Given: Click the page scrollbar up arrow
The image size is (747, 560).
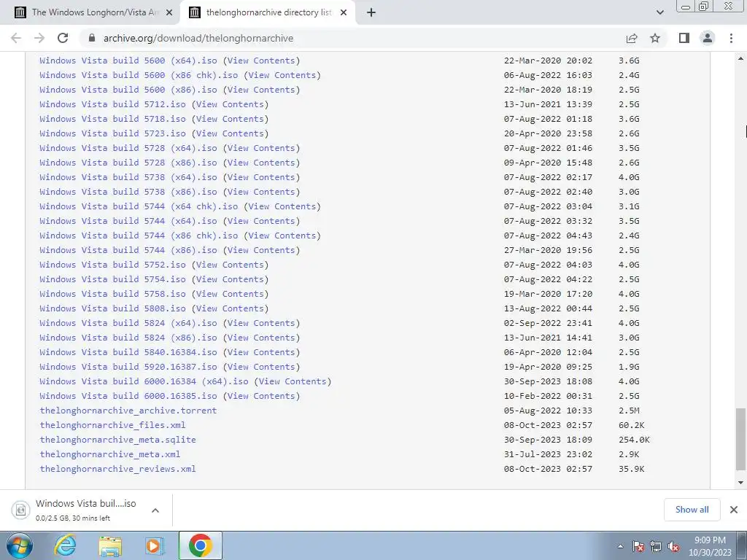Looking at the screenshot, I should (x=740, y=58).
